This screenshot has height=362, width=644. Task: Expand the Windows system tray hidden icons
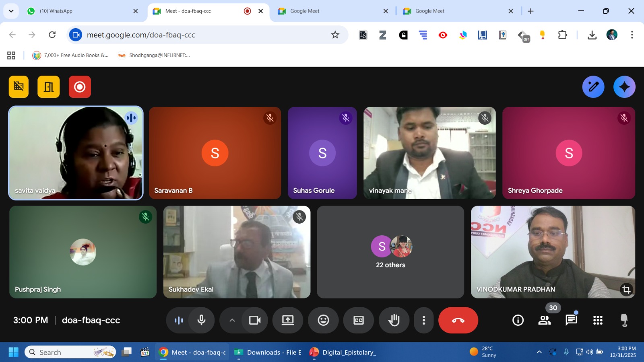539,352
